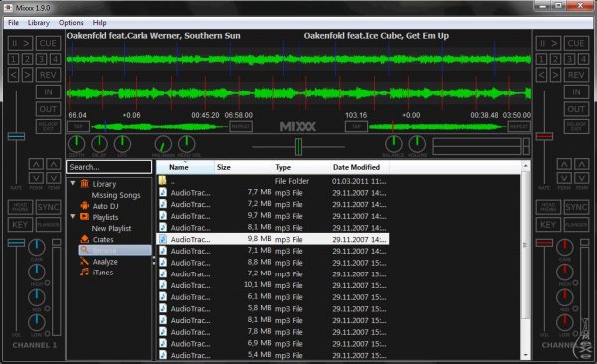Click SYNC on Channel 1 deck
This screenshot has height=364, width=597.
48,207
